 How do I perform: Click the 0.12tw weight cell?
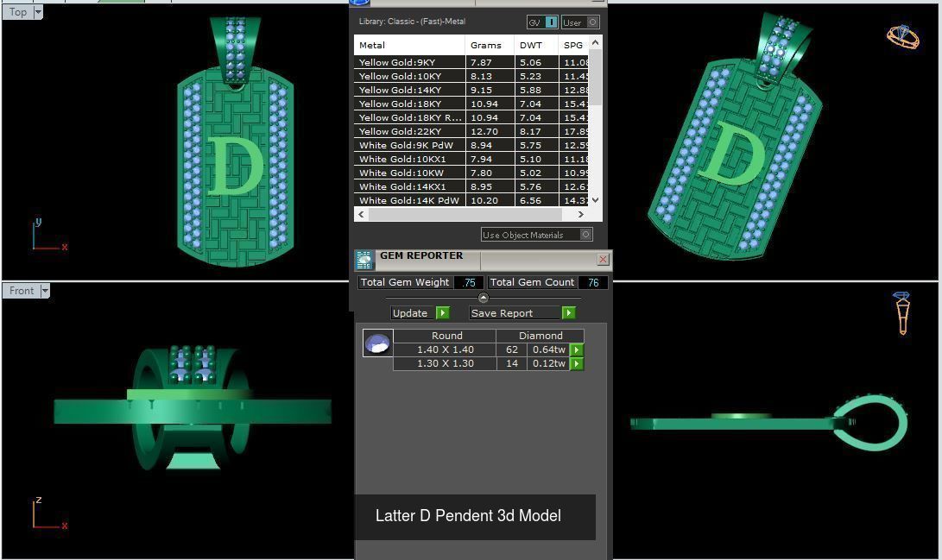[548, 363]
